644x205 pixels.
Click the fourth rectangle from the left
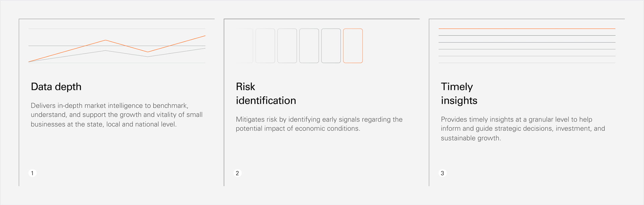tap(309, 46)
